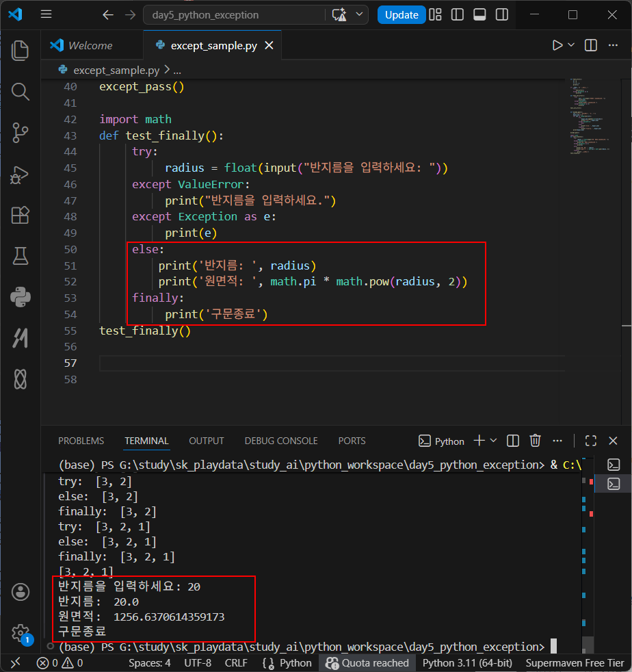
Task: Close the terminal panel
Action: tap(613, 441)
